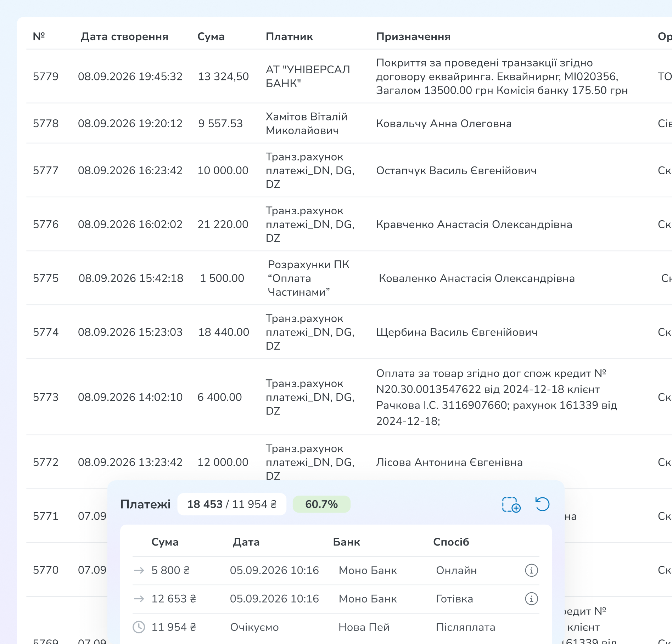Click the purpose Кравченко Анастасія Олександрівна
This screenshot has width=672, height=644.
tap(474, 224)
